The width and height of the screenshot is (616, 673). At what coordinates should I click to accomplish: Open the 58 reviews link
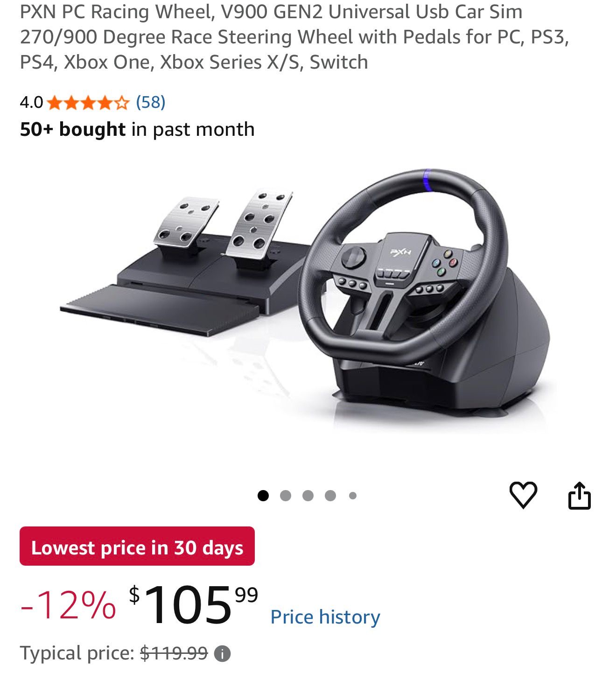point(151,102)
